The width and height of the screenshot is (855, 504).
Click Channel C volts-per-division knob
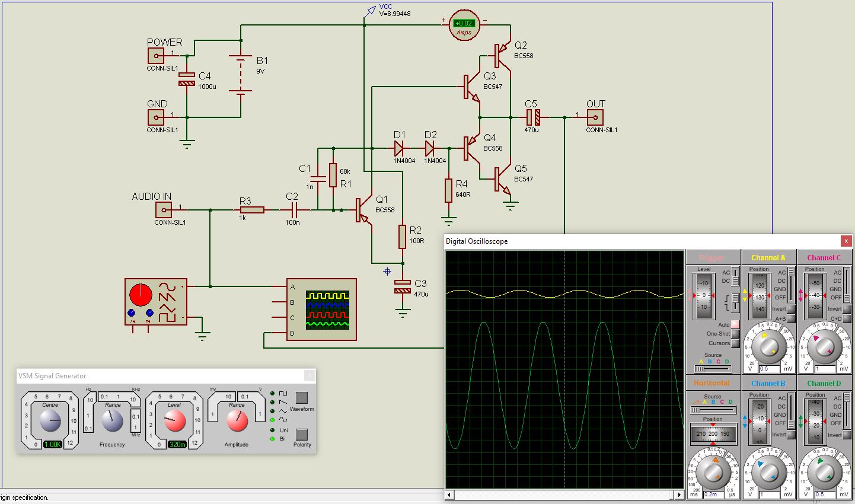(x=824, y=347)
